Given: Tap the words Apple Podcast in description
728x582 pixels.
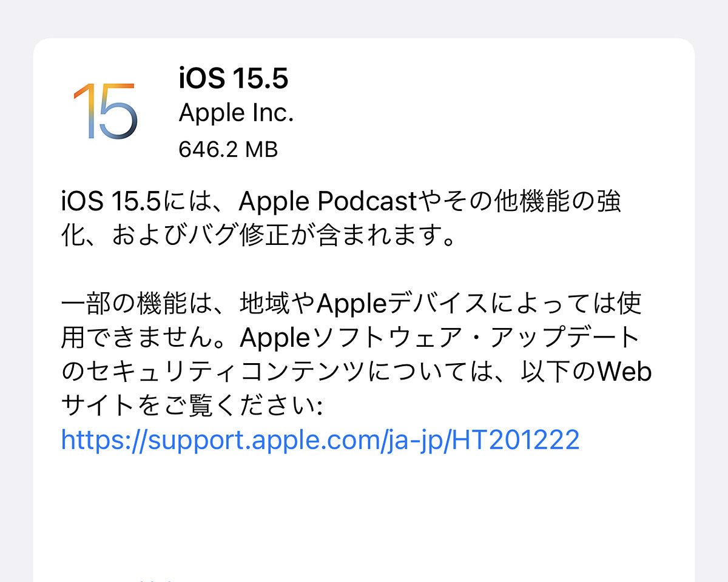Looking at the screenshot, I should 326,202.
